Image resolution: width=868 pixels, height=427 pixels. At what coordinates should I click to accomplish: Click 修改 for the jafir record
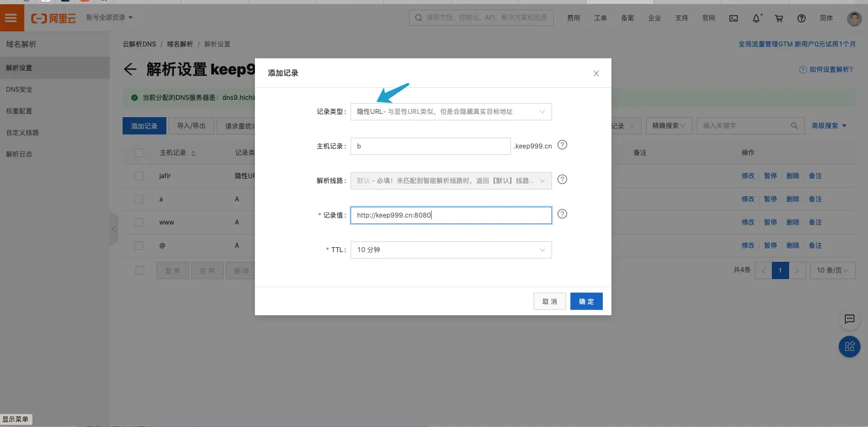748,176
